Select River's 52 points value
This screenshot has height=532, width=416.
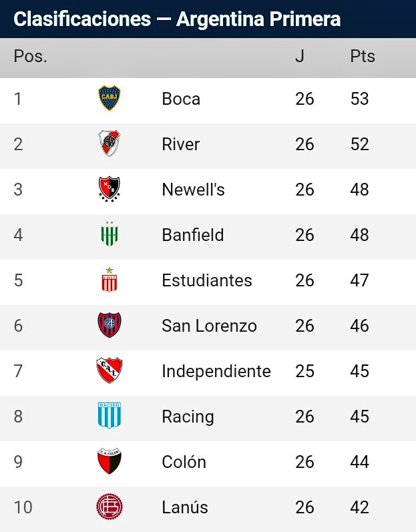pos(359,144)
